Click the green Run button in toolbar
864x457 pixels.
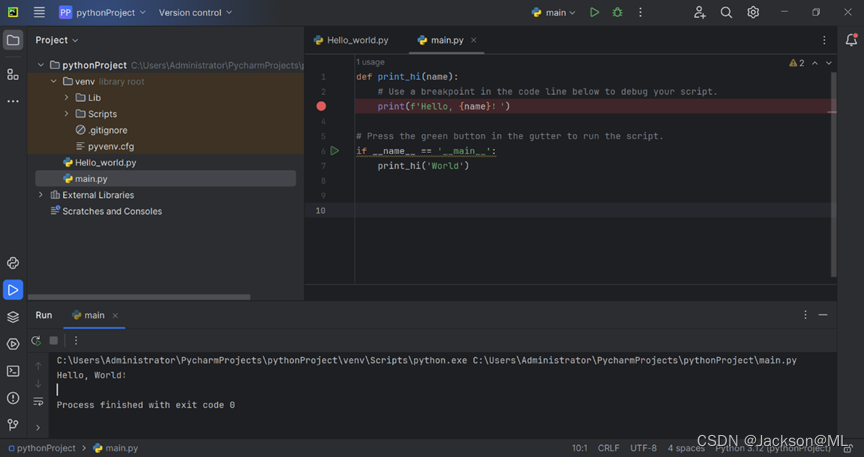pyautogui.click(x=594, y=13)
